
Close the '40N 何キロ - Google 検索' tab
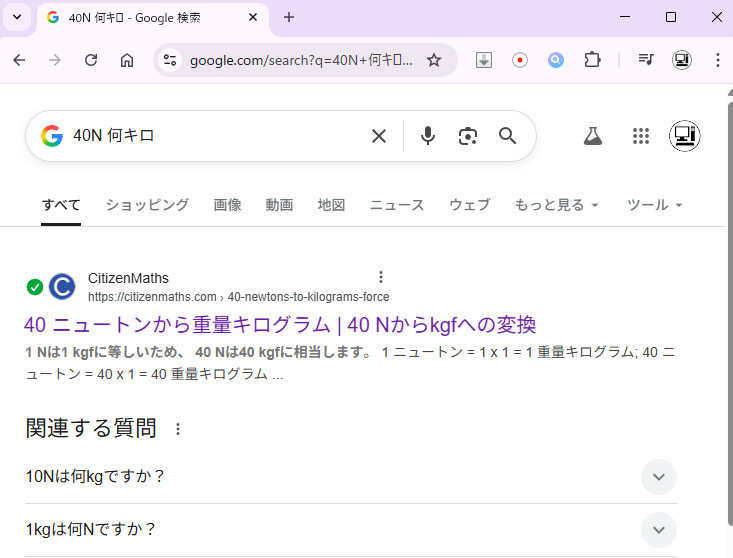(253, 17)
